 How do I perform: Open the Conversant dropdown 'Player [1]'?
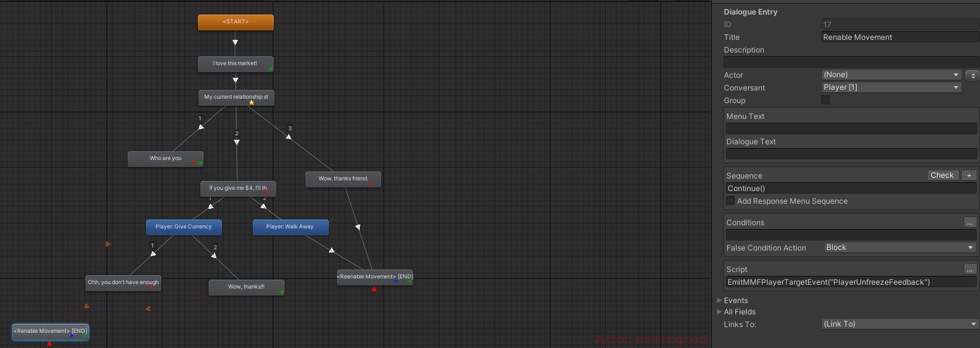pyautogui.click(x=891, y=87)
